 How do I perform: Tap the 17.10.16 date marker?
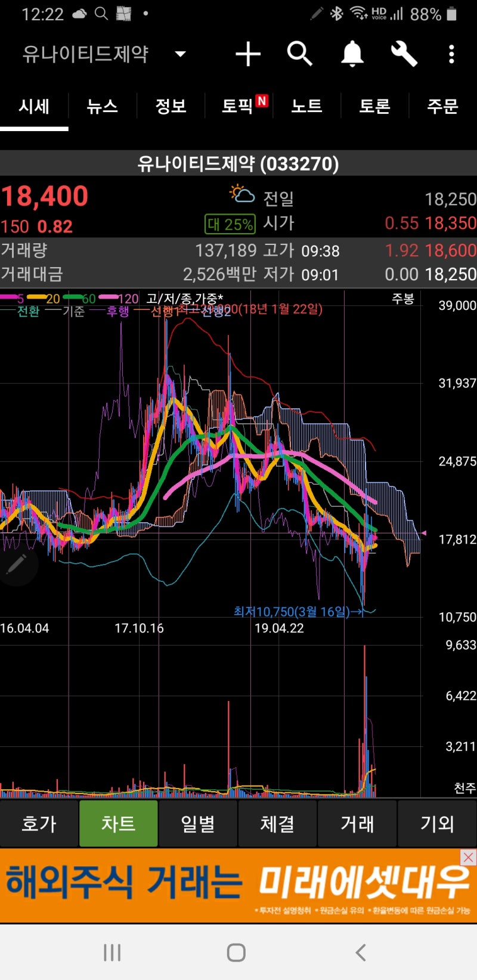point(139,628)
